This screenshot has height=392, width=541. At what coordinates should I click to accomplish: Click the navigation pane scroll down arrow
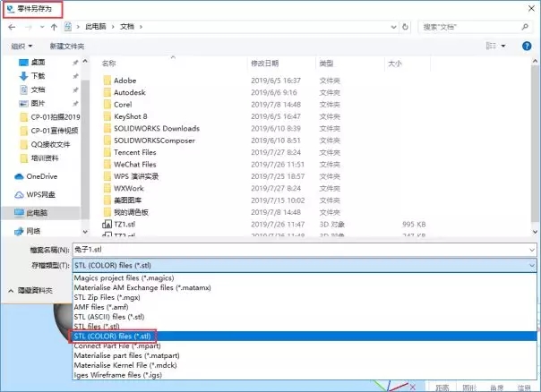(85, 232)
